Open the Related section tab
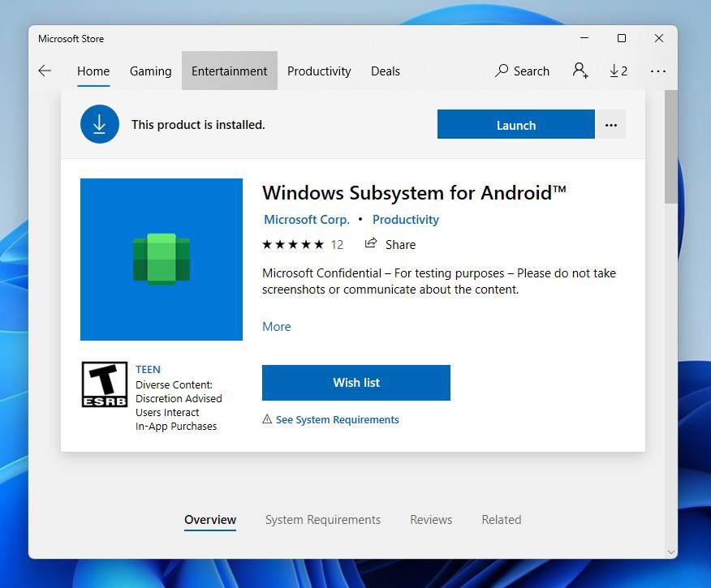711x588 pixels. pos(502,520)
